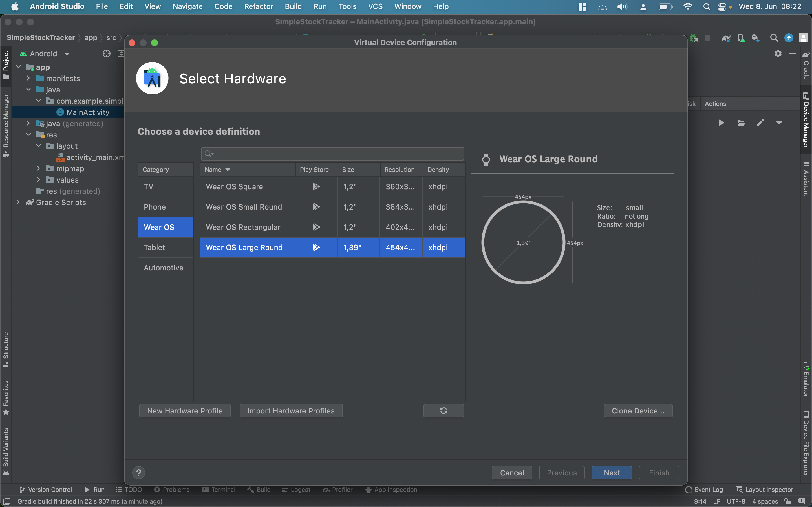Screen dimensions: 812x507
Task: Click Play Store icon for Wear OS Square
Action: pyautogui.click(x=316, y=186)
